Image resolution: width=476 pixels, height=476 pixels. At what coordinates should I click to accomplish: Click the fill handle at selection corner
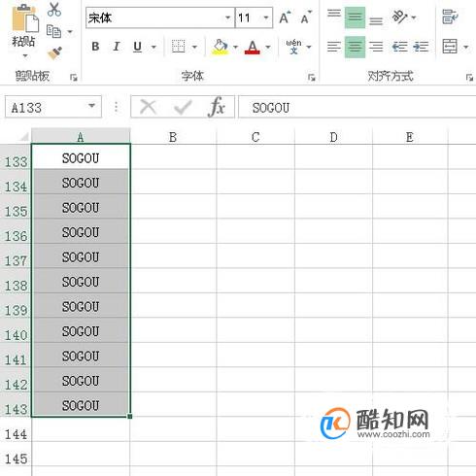[x=130, y=417]
